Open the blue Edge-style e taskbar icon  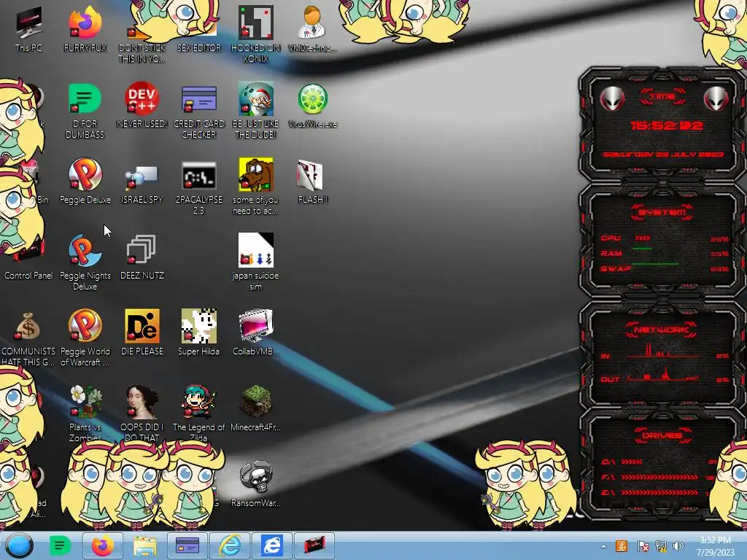(272, 545)
